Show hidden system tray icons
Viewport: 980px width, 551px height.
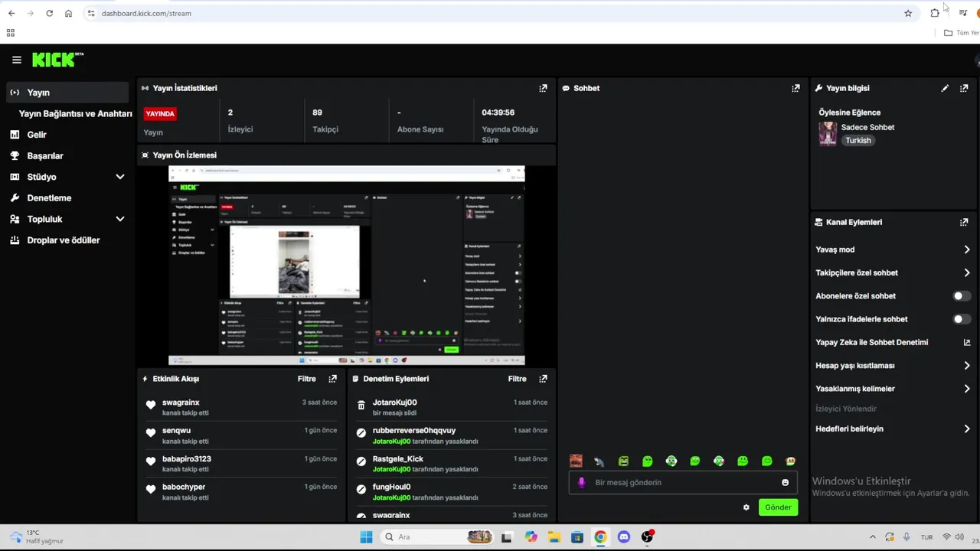[872, 536]
